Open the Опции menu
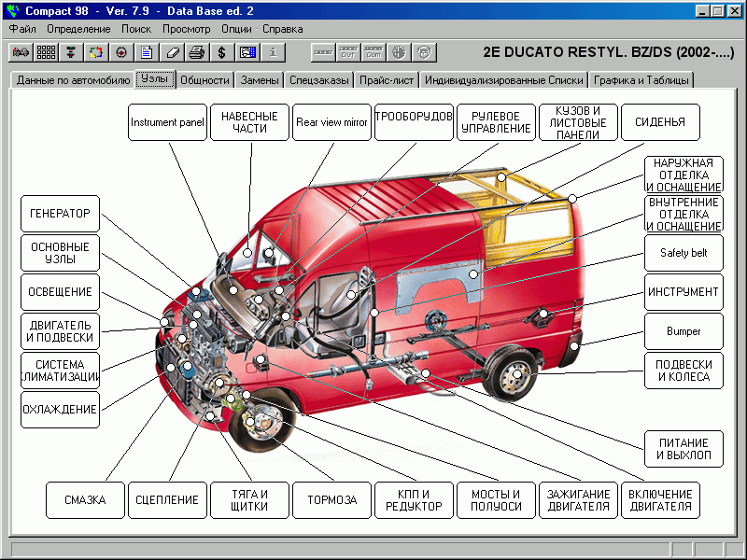The height and width of the screenshot is (560, 747). [x=236, y=29]
